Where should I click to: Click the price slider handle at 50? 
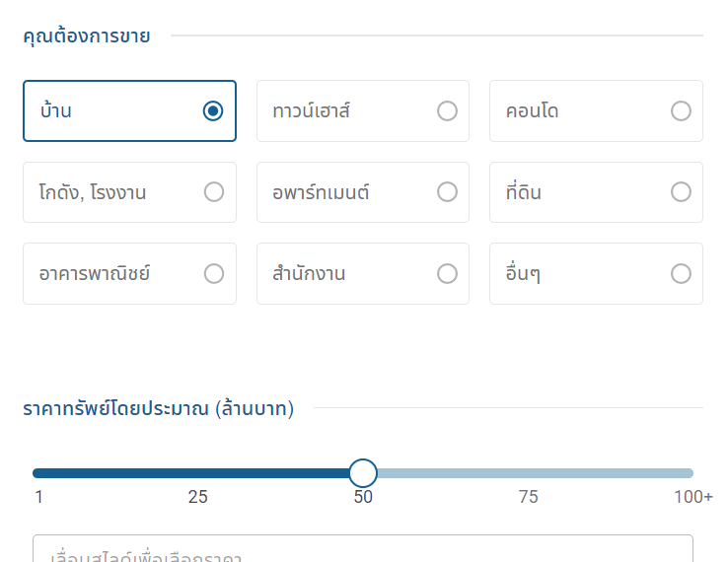coord(363,473)
